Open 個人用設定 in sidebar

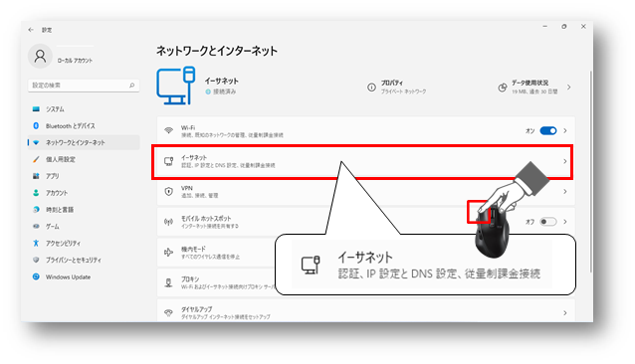click(x=84, y=159)
